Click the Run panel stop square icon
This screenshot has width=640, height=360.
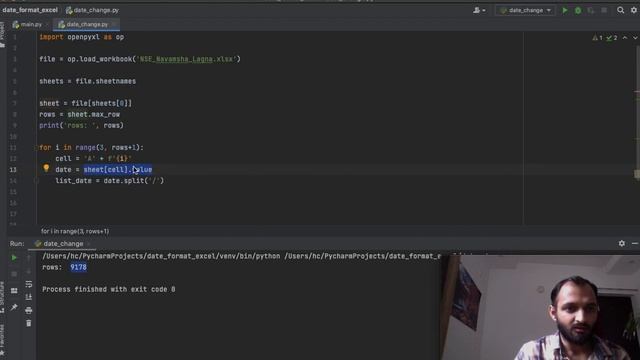[14, 274]
